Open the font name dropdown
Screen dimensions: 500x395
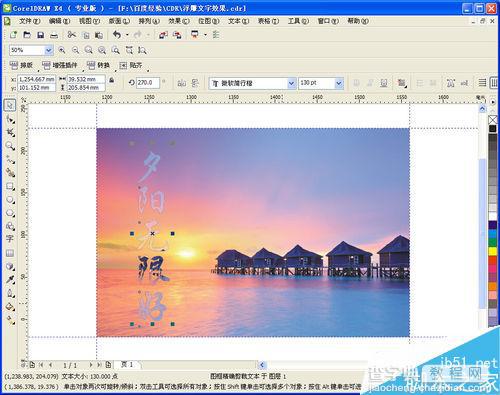tap(292, 83)
